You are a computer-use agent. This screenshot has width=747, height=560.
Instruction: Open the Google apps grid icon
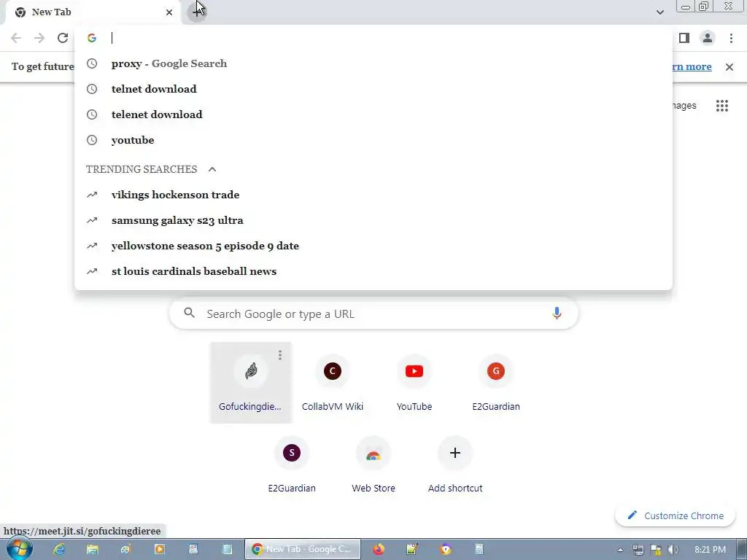click(722, 106)
